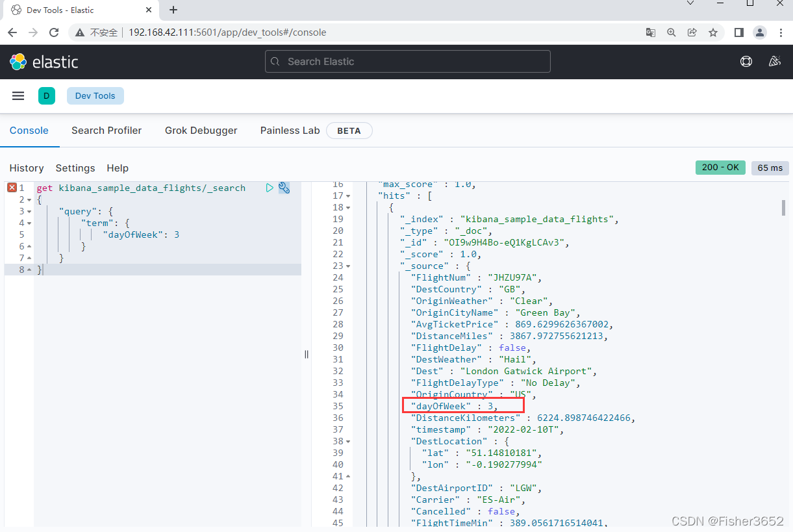
Task: Click the share page icon
Action: point(692,32)
